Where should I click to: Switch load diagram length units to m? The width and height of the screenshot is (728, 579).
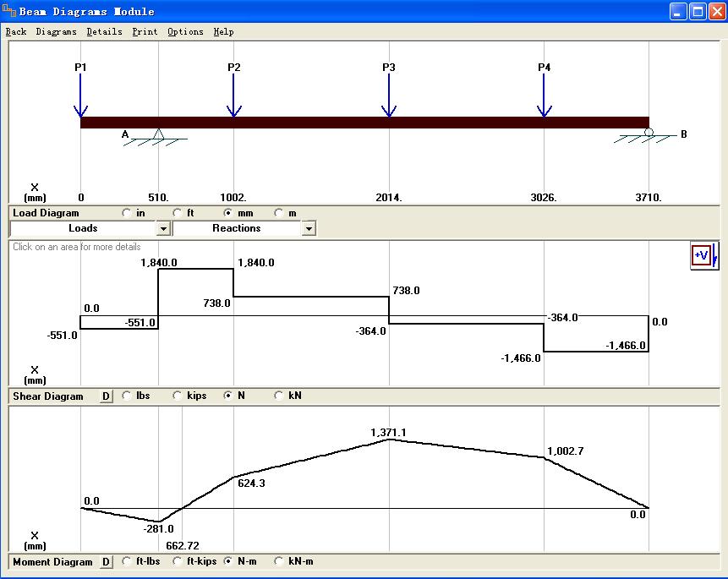click(x=280, y=213)
